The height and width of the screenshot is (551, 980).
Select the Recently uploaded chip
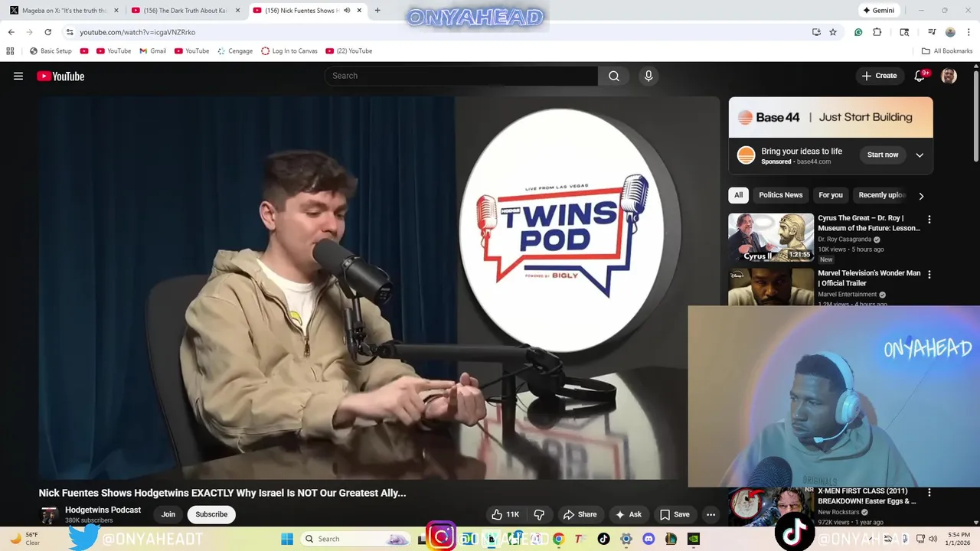(x=882, y=195)
